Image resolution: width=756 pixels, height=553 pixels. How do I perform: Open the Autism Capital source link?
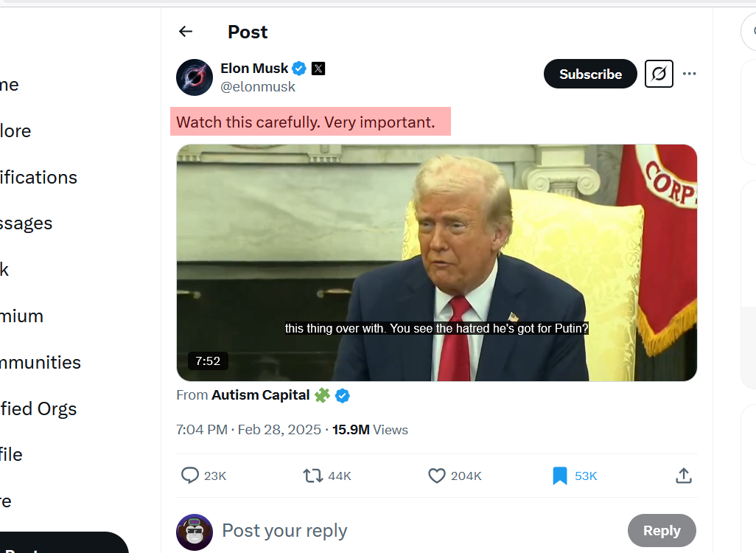(x=260, y=395)
